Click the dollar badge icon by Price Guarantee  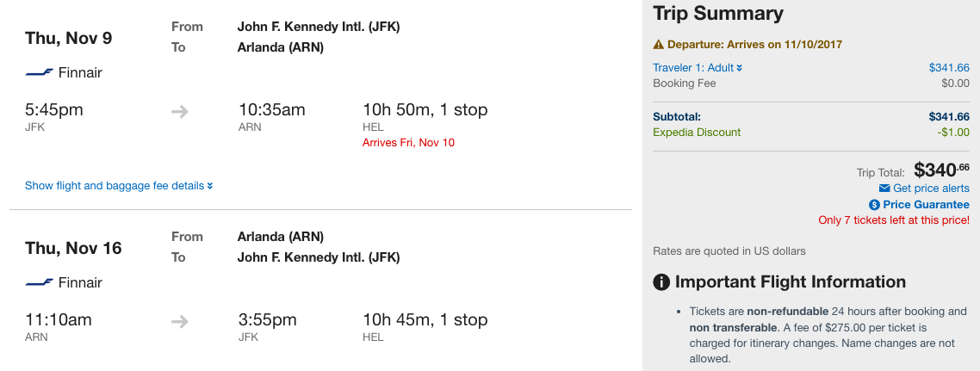[874, 205]
